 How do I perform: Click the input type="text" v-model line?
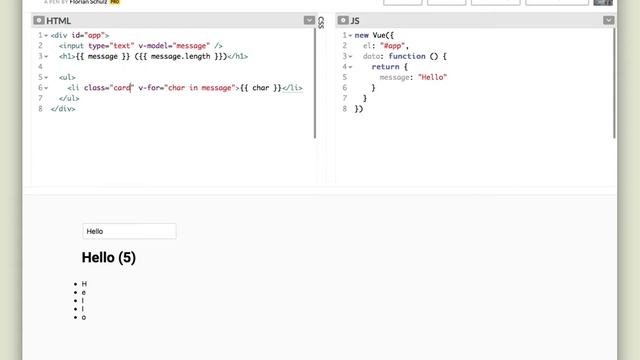140,46
